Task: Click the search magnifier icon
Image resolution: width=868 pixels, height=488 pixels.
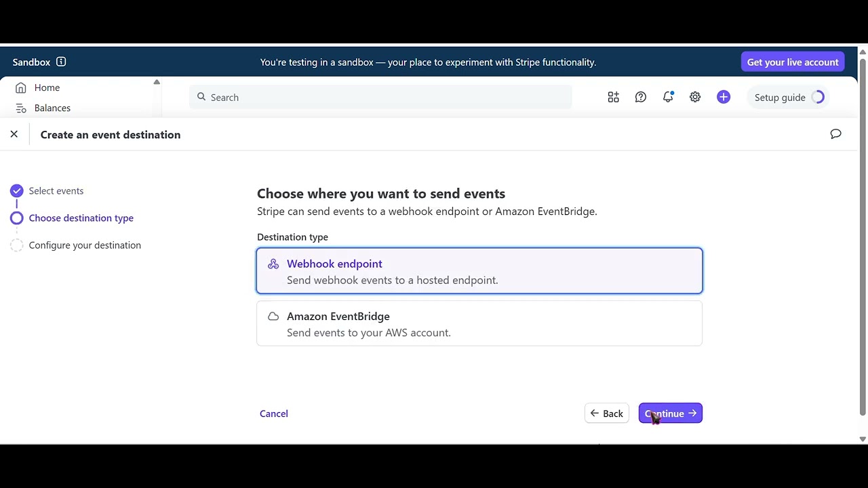Action: coord(201,97)
